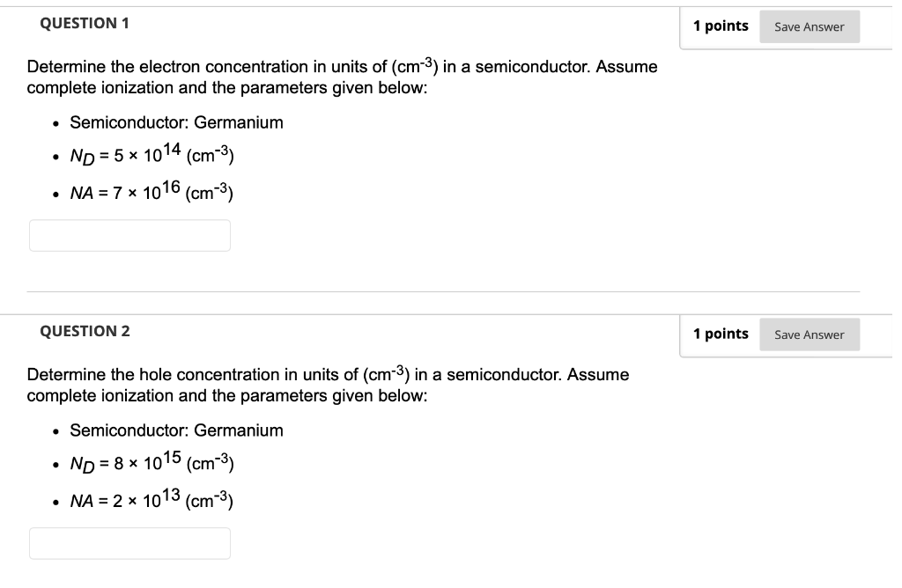The image size is (902, 588).
Task: Click the 1 points label for Question 2
Action: [721, 334]
